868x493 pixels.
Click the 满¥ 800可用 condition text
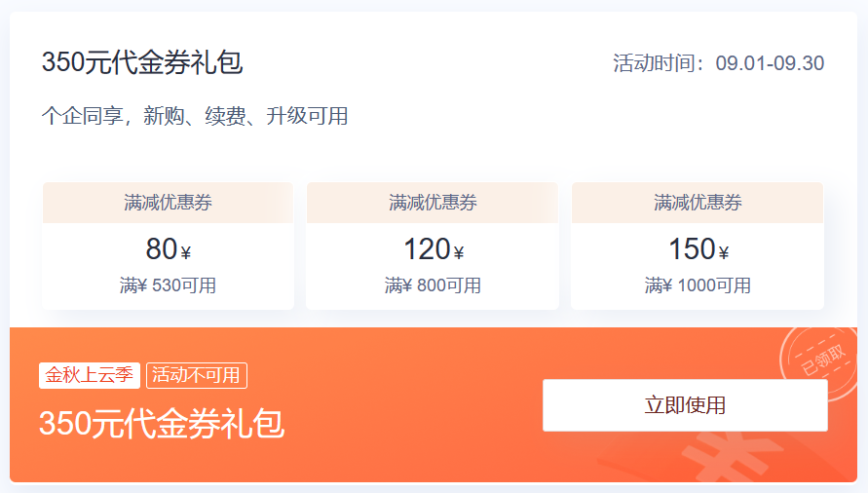(433, 285)
